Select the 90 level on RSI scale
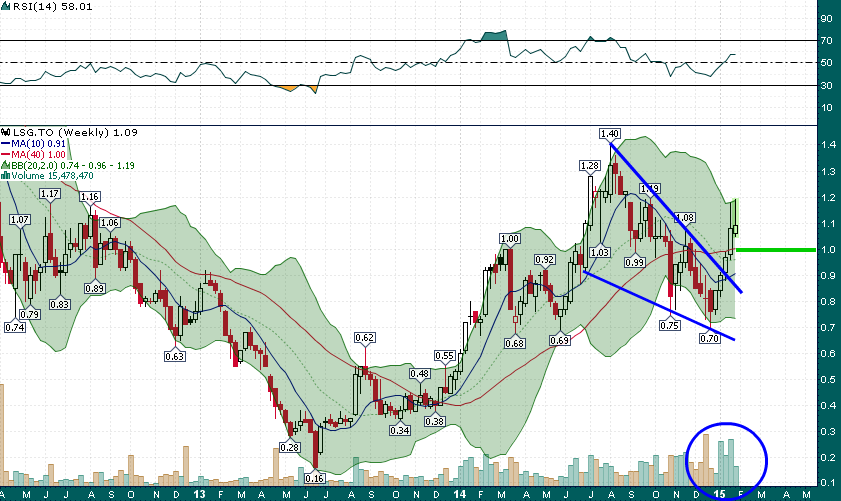This screenshot has width=841, height=501. 827,18
